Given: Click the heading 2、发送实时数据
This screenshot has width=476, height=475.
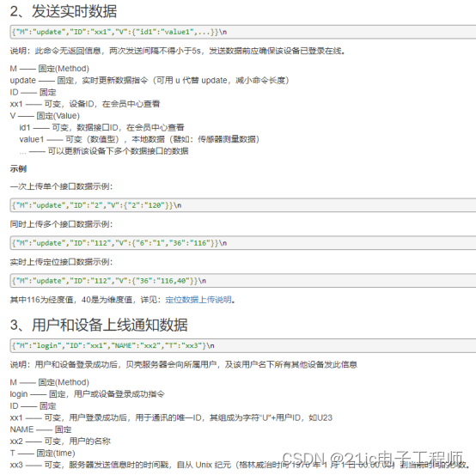Looking at the screenshot, I should pos(64,11).
